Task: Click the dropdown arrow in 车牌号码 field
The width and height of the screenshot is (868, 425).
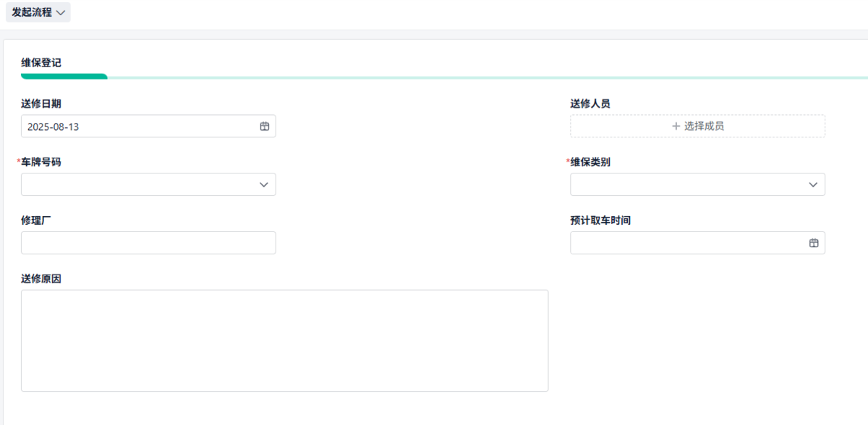Action: click(263, 184)
